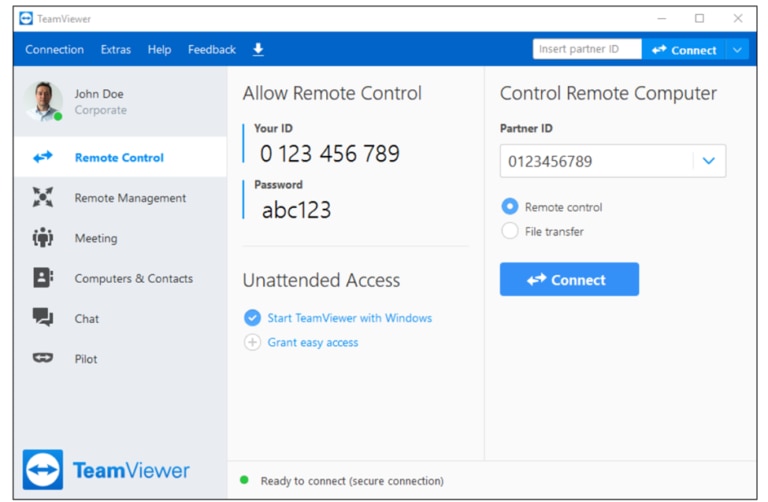The image size is (768, 502).
Task: Click the Pilot glasses icon
Action: (43, 358)
